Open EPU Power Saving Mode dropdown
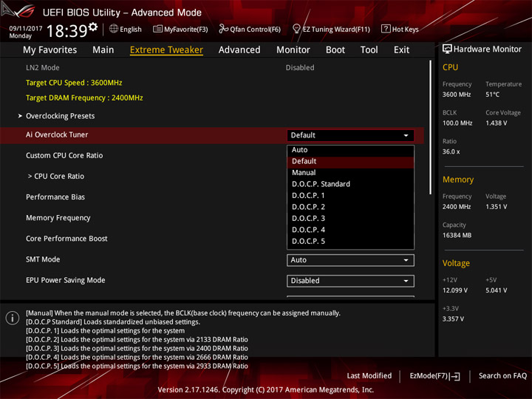 [x=350, y=281]
